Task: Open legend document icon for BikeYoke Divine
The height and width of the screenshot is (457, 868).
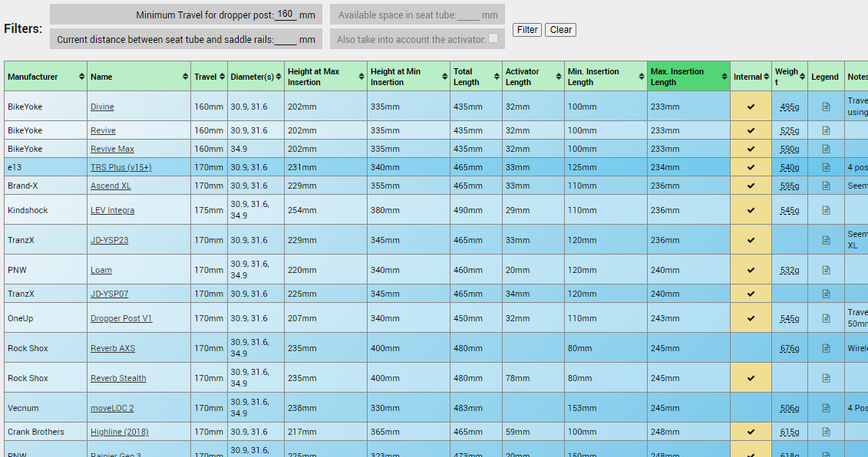Action: (x=826, y=107)
